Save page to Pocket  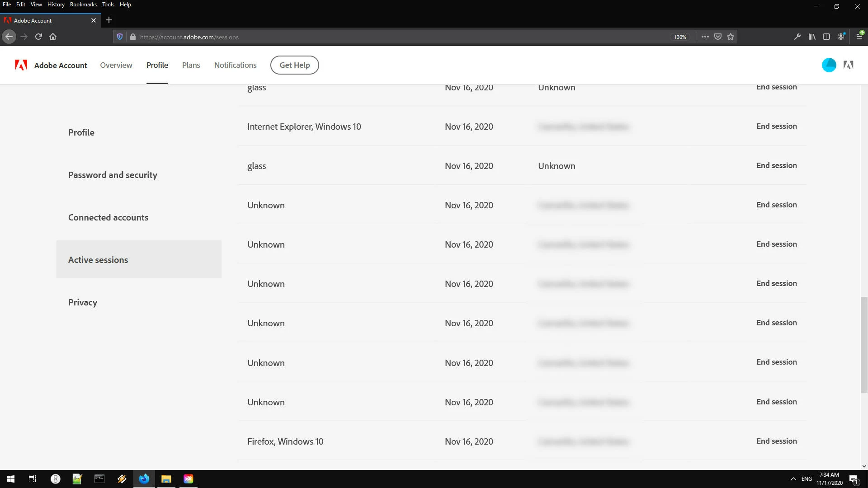pyautogui.click(x=718, y=37)
